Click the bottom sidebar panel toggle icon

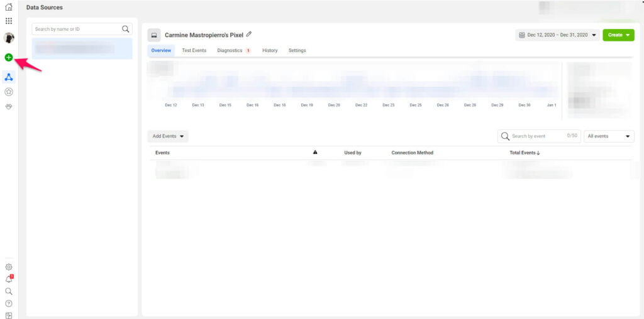(x=9, y=315)
